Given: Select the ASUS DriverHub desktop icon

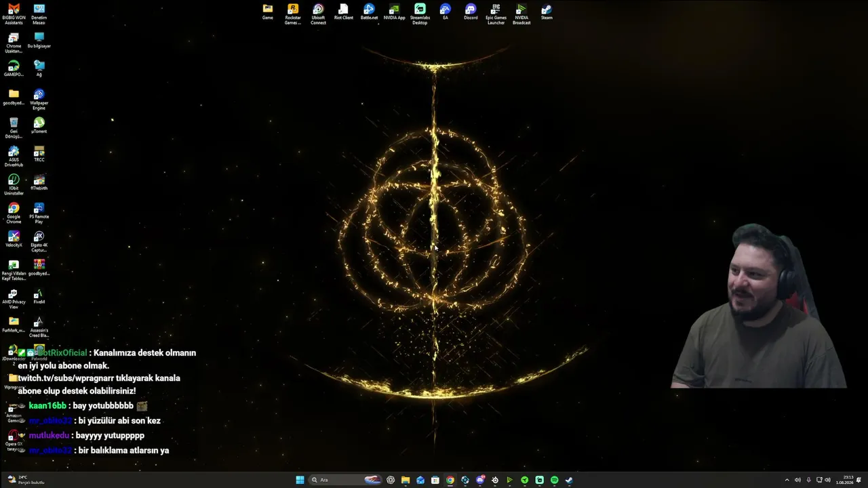Looking at the screenshot, I should coord(14,157).
